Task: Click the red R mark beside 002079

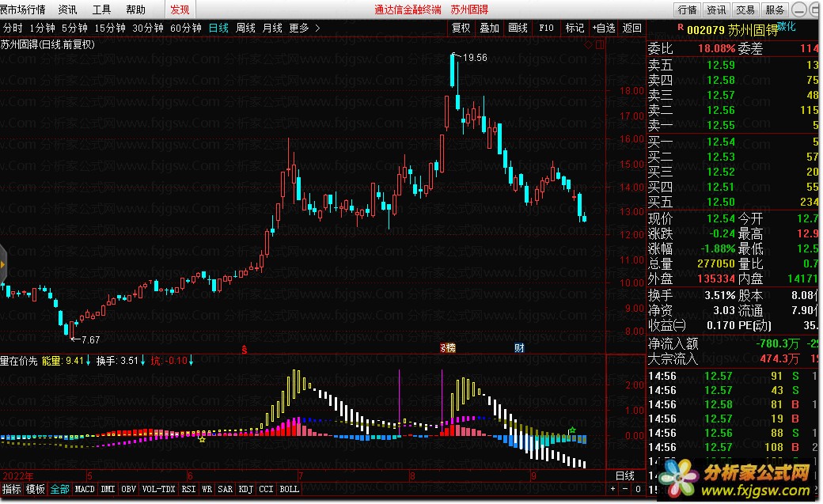Action: (681, 27)
